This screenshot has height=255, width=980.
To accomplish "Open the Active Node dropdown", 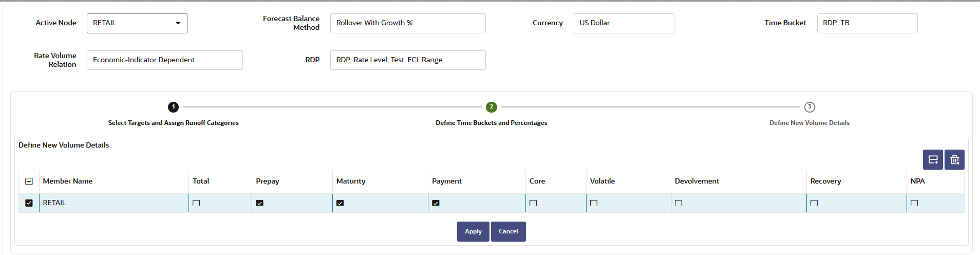I will (137, 23).
